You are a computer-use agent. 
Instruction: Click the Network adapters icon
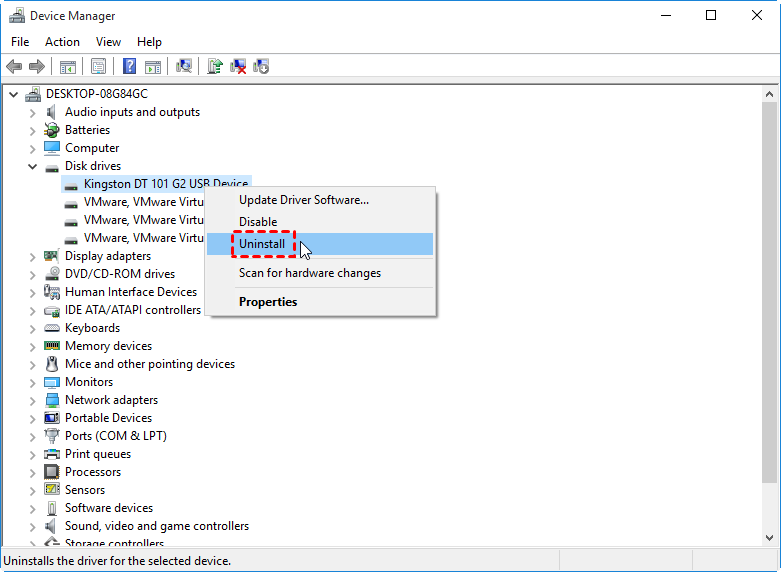(52, 400)
